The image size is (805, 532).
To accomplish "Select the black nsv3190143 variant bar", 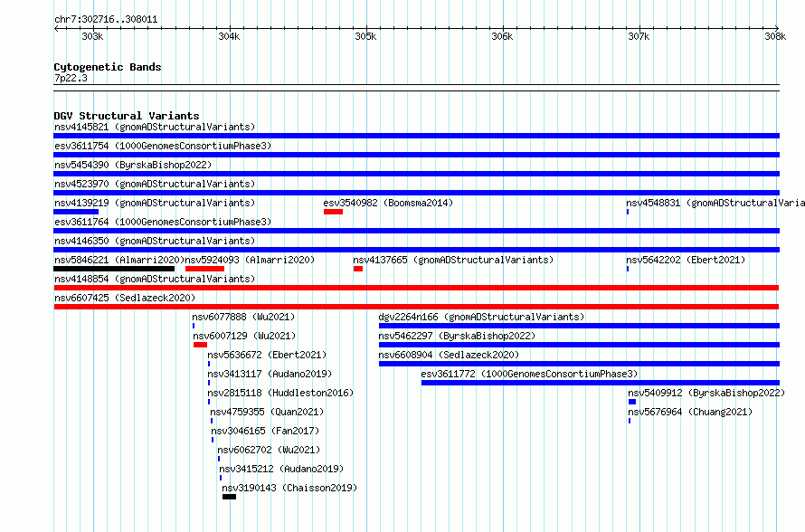I will [x=229, y=497].
